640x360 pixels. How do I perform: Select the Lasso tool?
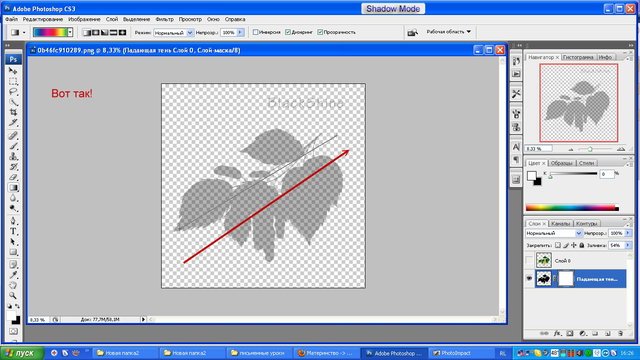[x=13, y=91]
